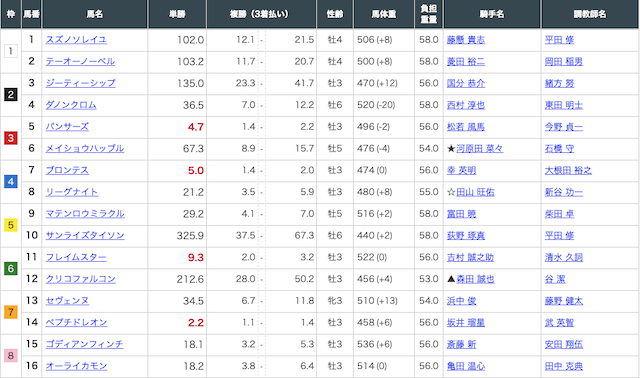Open trainer link 東田 明士
The image size is (640, 378).
pyautogui.click(x=564, y=105)
